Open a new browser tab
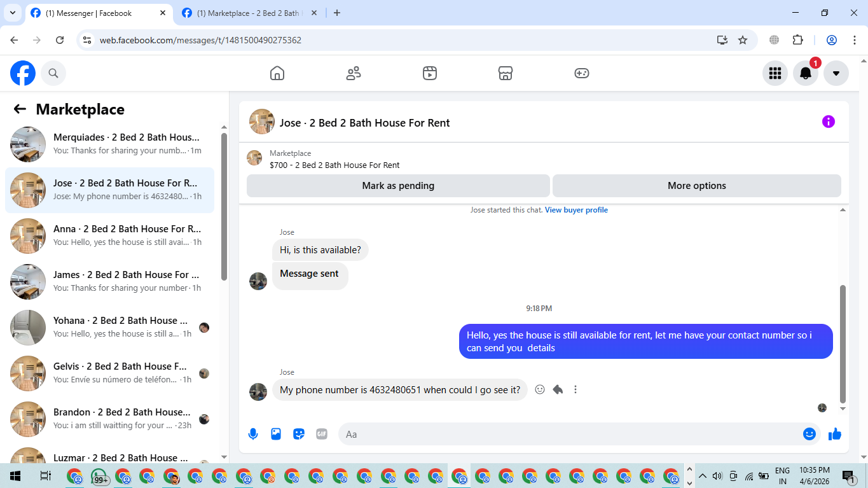This screenshot has height=488, width=868. tap(337, 13)
